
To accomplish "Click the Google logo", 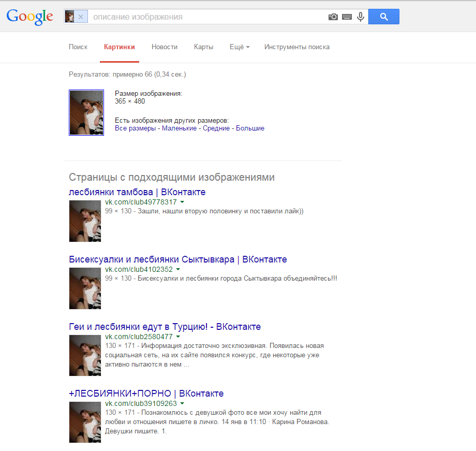I will coord(30,17).
